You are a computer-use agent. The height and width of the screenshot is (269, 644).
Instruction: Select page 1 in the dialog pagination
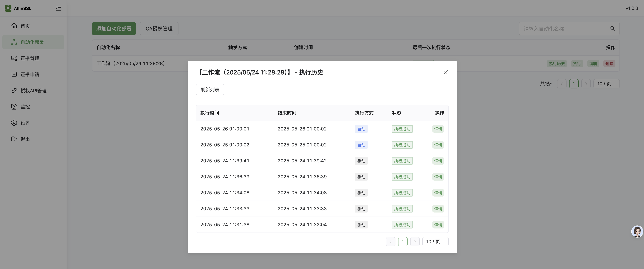tap(402, 241)
